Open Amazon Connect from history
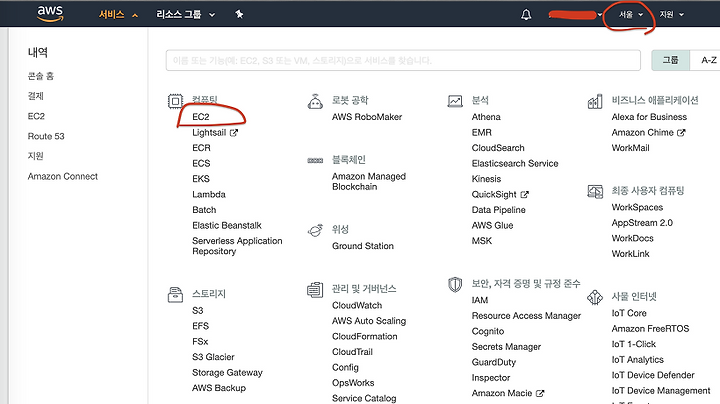The image size is (720, 404). pos(62,176)
